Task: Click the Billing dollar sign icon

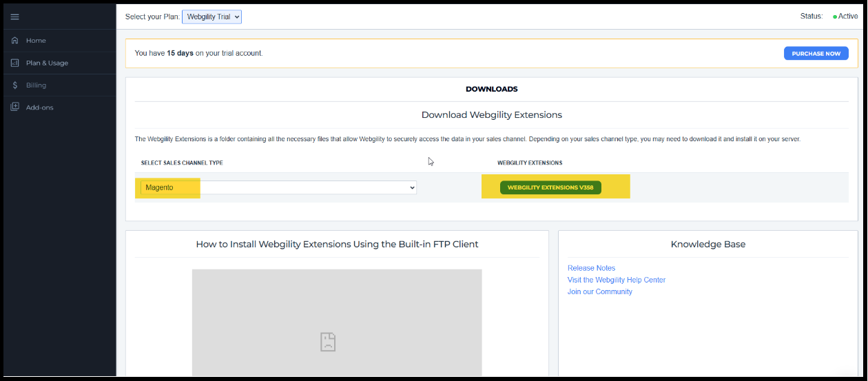Action: [x=14, y=85]
